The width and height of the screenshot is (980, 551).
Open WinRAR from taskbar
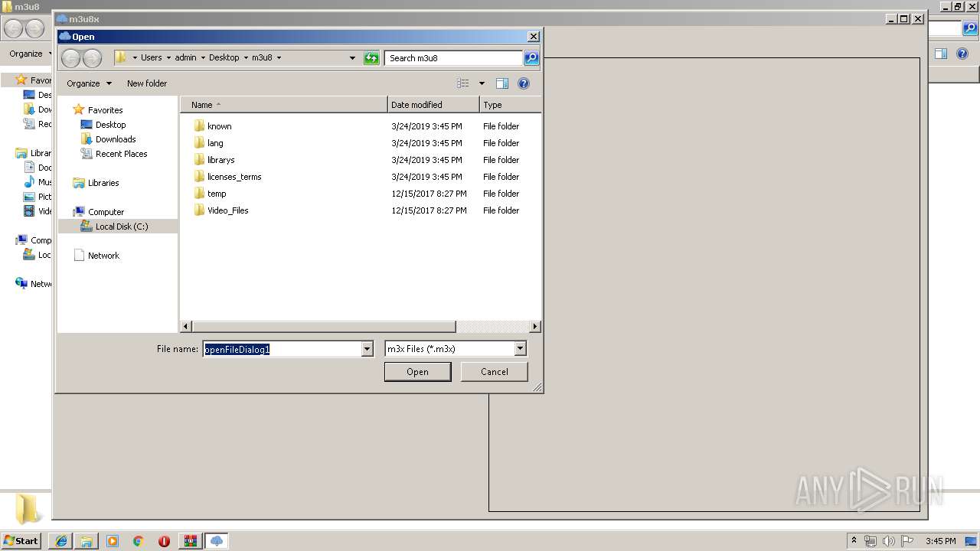coord(190,541)
